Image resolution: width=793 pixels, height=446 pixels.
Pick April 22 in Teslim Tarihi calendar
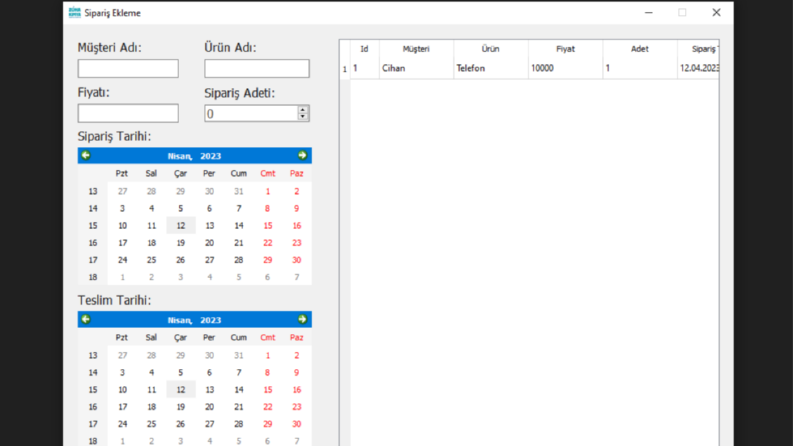coord(268,407)
